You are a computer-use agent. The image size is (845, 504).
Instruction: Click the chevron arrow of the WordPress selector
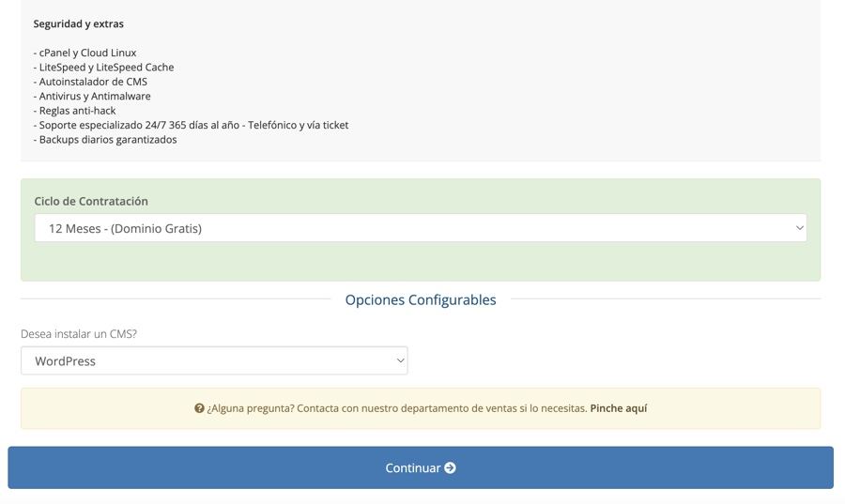pyautogui.click(x=401, y=360)
